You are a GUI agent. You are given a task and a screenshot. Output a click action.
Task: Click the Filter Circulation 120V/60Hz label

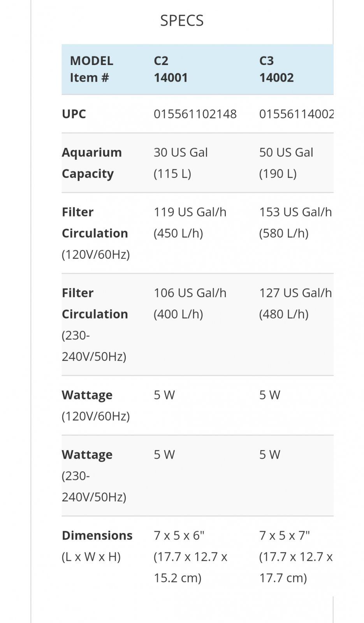(x=95, y=233)
